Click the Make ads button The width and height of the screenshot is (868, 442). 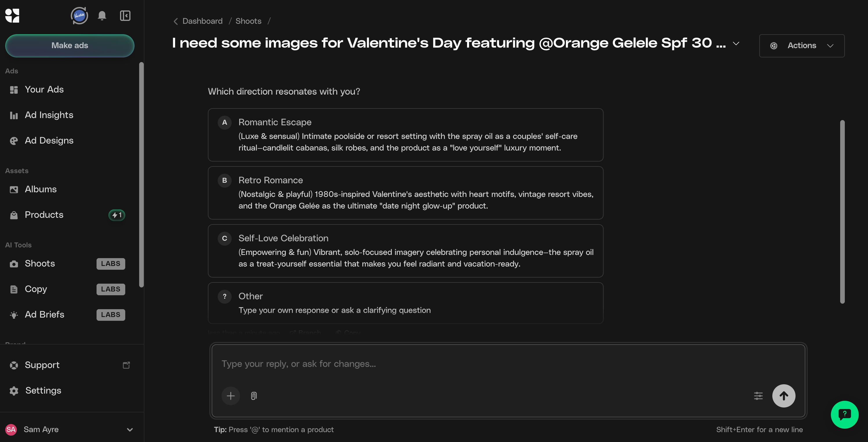[x=70, y=46]
